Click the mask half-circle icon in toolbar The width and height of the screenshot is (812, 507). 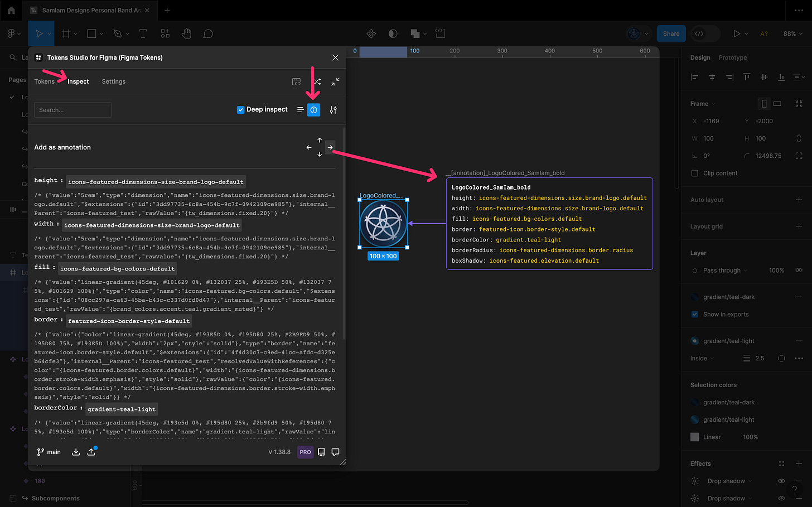[393, 33]
